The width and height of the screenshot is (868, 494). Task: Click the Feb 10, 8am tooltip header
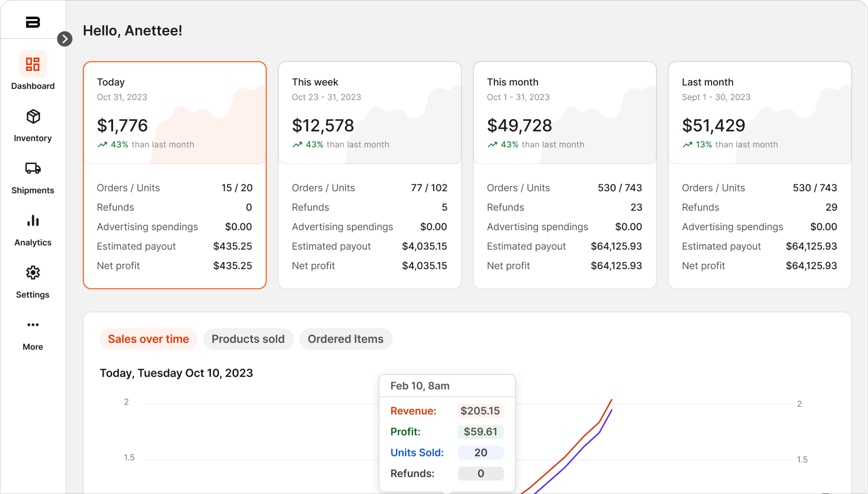420,386
